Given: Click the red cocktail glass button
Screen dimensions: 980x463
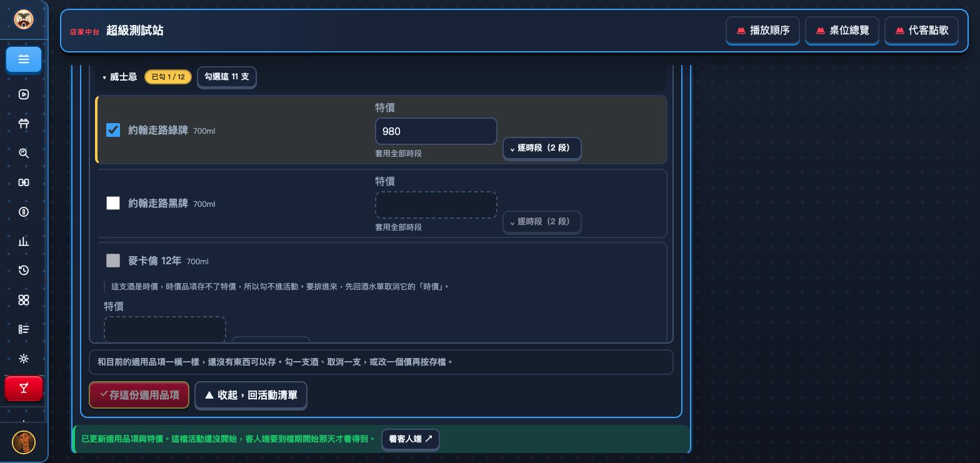Looking at the screenshot, I should pos(24,388).
